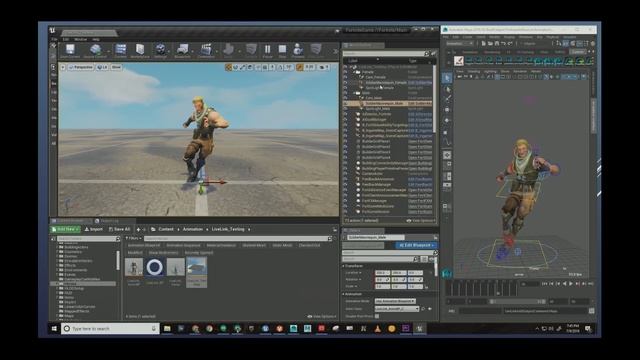Click the Add New button
The height and width of the screenshot is (360, 640).
coord(65,229)
